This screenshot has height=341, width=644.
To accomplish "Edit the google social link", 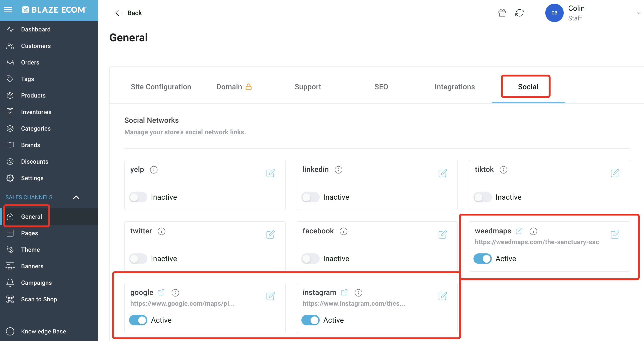I will click(270, 296).
